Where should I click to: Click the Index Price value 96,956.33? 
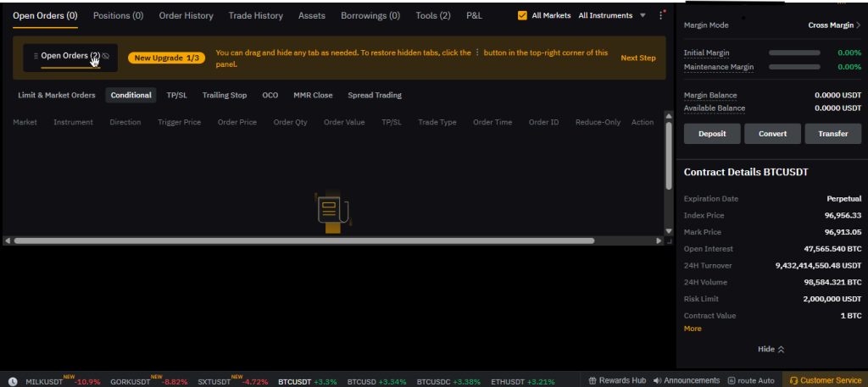[x=843, y=216]
